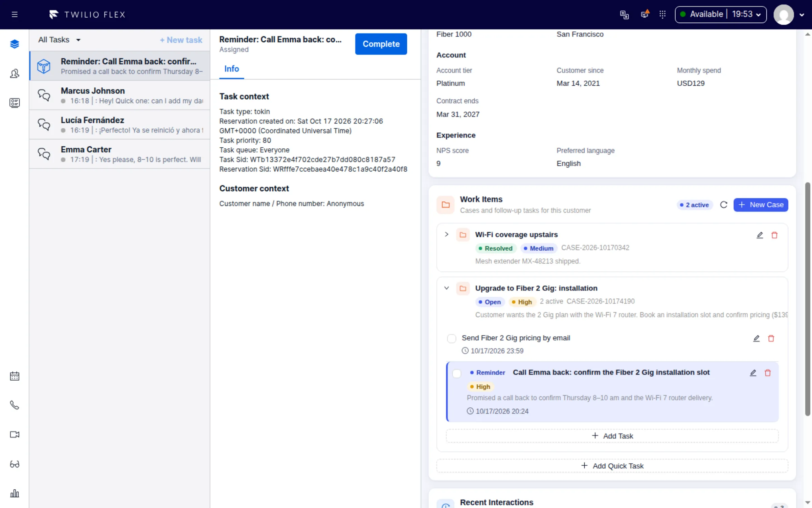Open the glasses icon in sidebar

15,464
